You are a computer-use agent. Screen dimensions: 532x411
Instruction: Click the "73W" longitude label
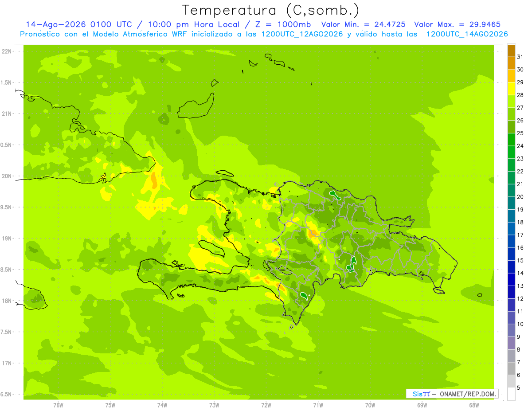coord(214,405)
